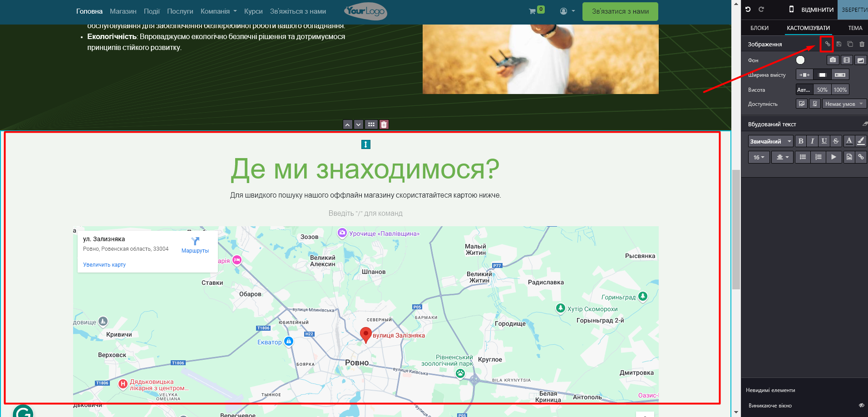
Task: Switch to the БЛОКИ tab
Action: tap(759, 28)
